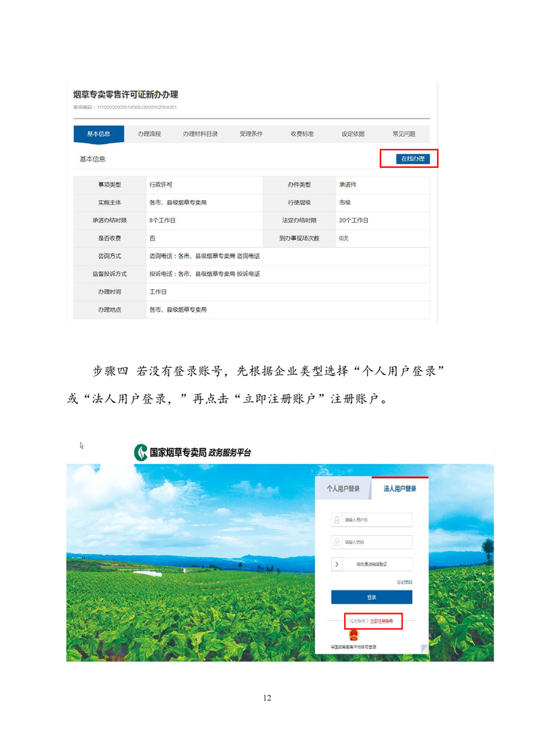Screen dimensions: 534x756
Task: Click the user icon in username field
Action: 337,519
